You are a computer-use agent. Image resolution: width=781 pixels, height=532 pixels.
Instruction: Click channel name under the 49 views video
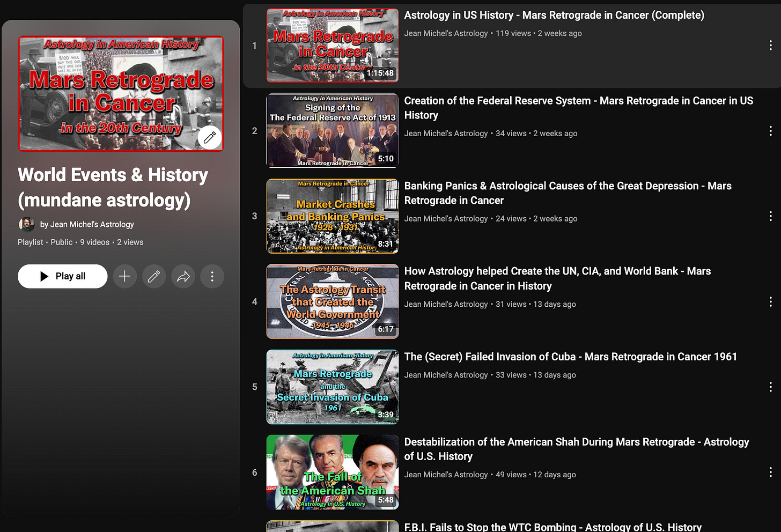tap(446, 475)
